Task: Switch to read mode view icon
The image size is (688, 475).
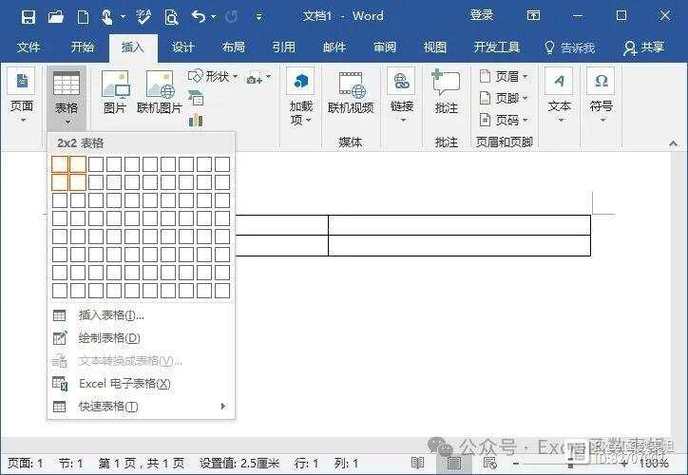Action: pos(417,463)
